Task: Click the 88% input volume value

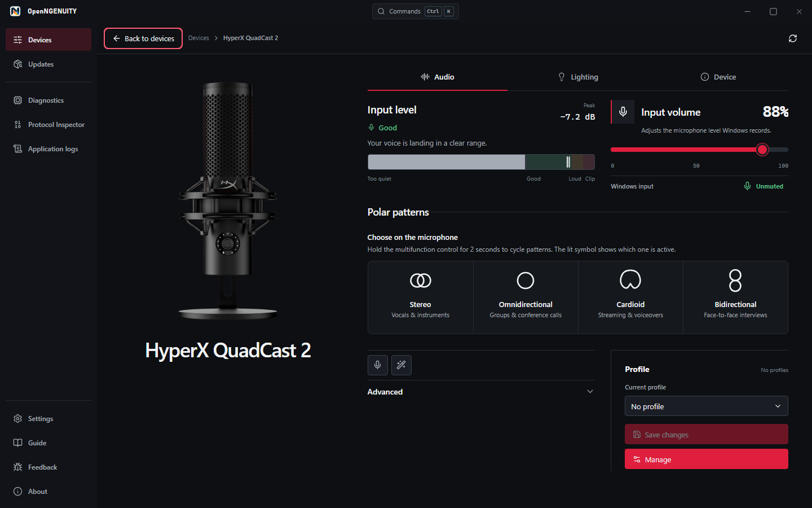Action: point(775,112)
